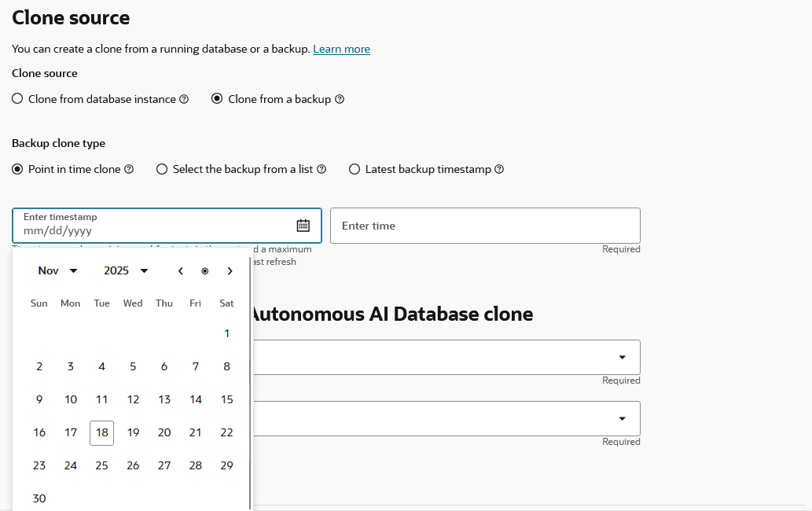Go to next month in calendar

click(x=230, y=271)
